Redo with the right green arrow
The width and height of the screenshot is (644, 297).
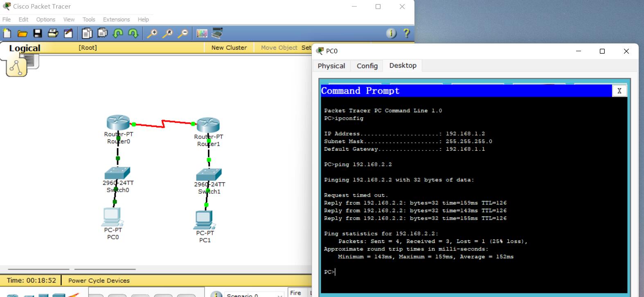[133, 34]
